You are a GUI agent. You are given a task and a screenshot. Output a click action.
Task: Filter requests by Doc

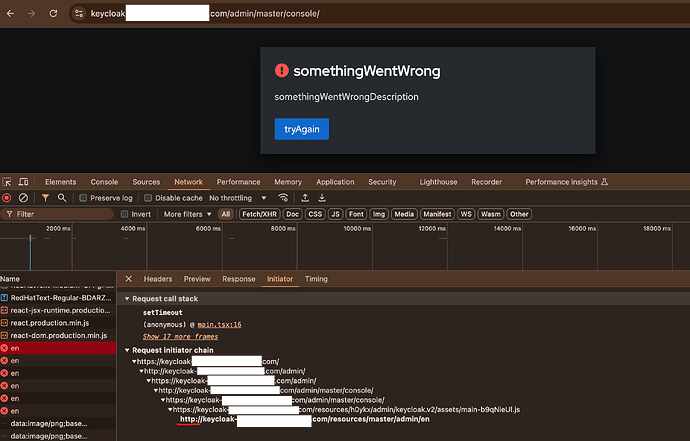pos(292,214)
